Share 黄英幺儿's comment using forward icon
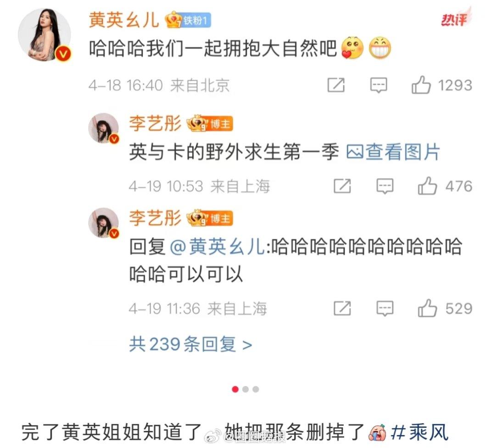The image size is (491, 448). pos(336,85)
